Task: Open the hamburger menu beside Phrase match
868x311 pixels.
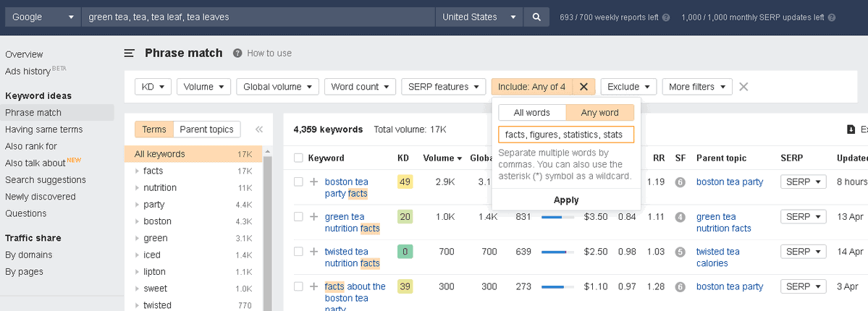Action: click(x=129, y=53)
